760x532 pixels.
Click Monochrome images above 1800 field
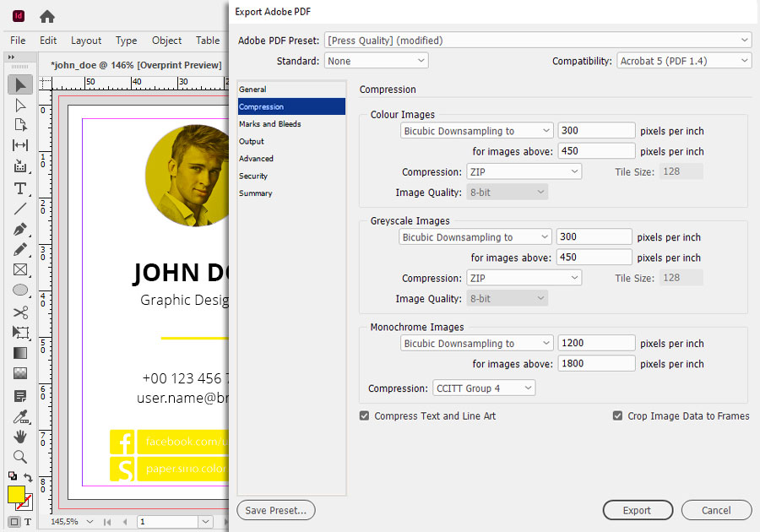[x=596, y=363]
